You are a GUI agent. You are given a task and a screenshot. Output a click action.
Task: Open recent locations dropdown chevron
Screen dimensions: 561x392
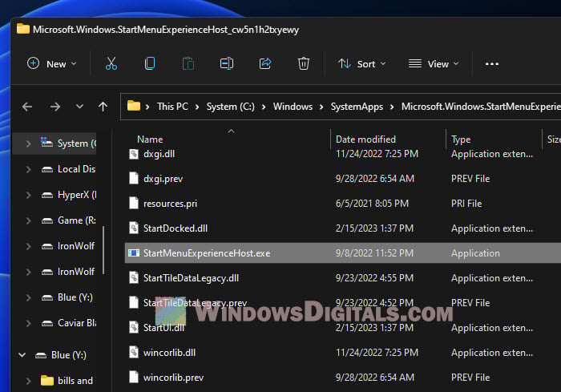coord(79,107)
